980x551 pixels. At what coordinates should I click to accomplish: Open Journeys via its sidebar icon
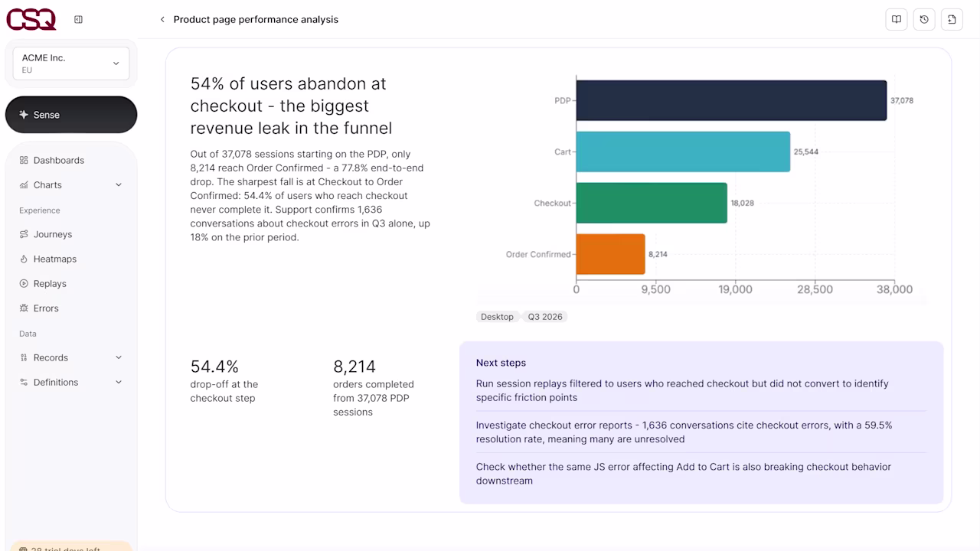click(x=24, y=235)
